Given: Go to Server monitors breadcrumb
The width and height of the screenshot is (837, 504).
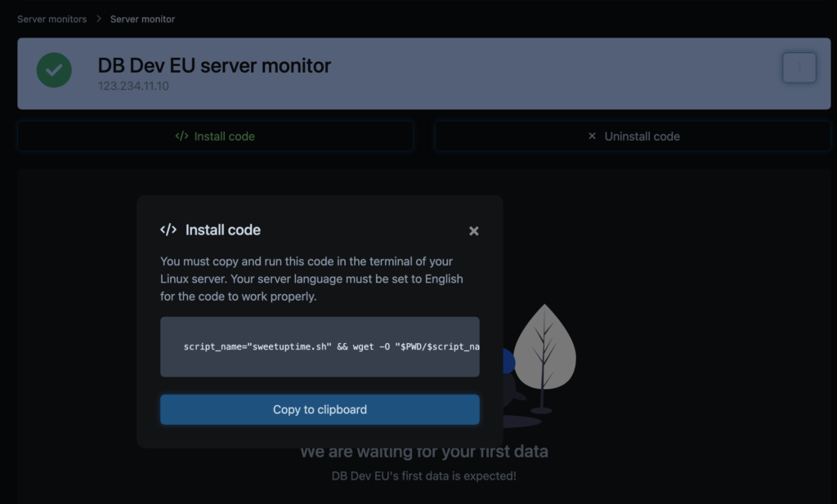Looking at the screenshot, I should coord(51,19).
